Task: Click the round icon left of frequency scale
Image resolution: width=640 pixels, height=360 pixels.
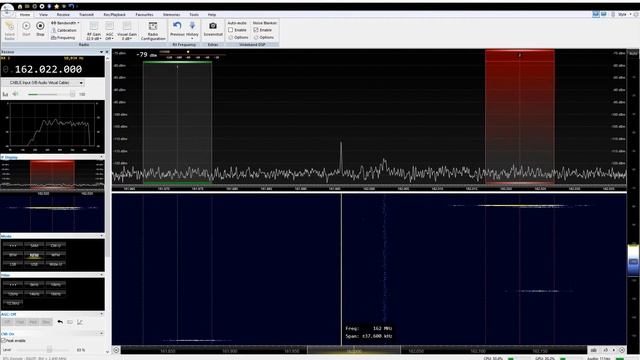Action: (x=116, y=350)
